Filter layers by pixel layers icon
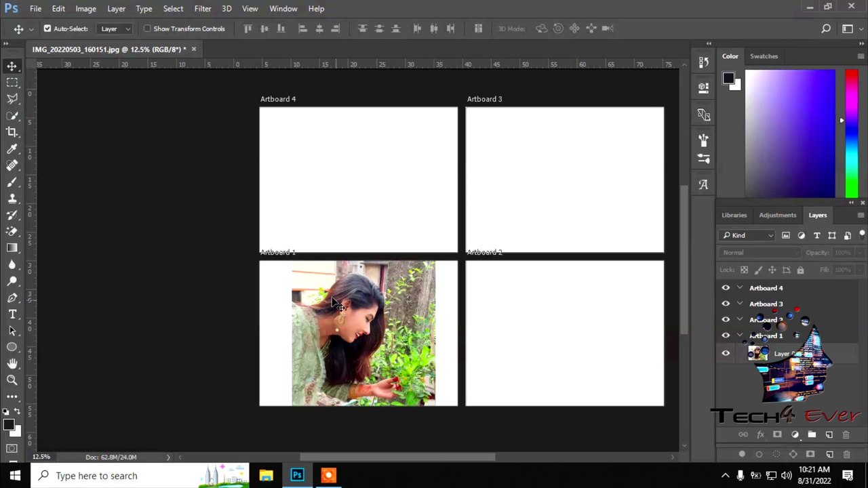868x488 pixels. pyautogui.click(x=786, y=235)
